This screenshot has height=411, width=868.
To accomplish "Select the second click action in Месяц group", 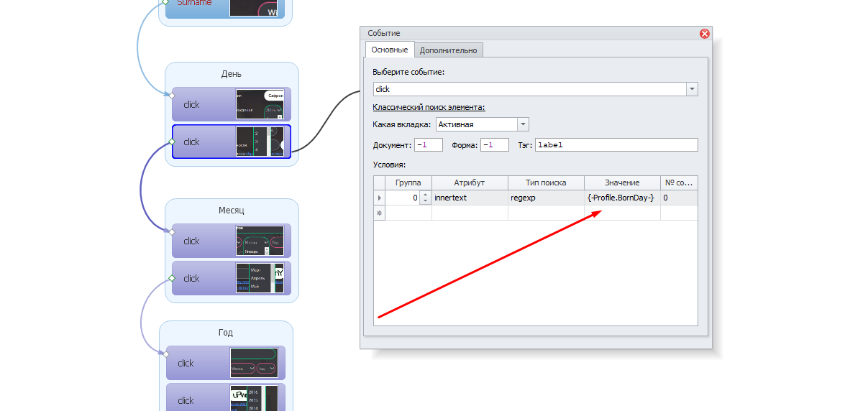I will click(x=232, y=278).
